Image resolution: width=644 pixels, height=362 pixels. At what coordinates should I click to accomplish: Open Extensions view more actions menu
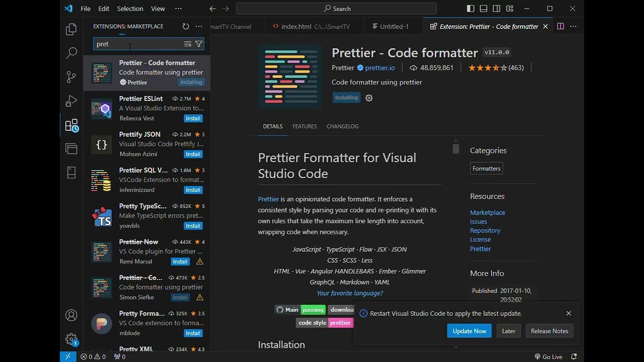(199, 26)
